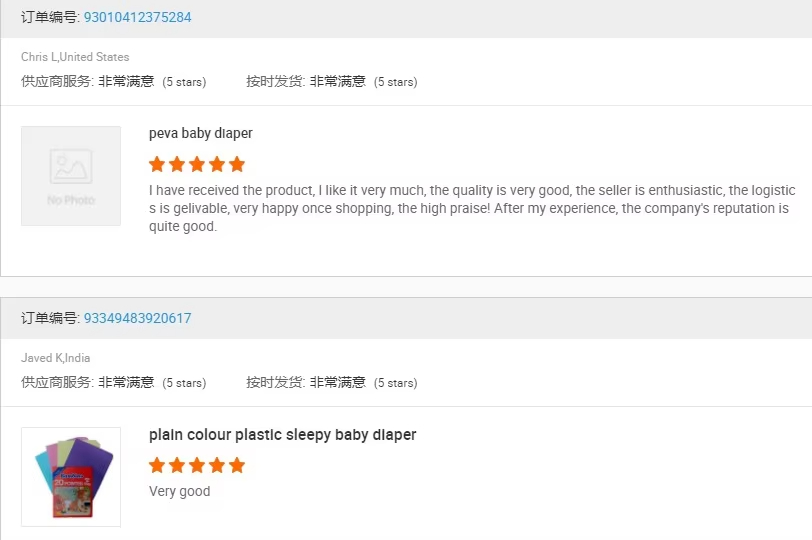
Task: Click fifth star of plain colour diaper rating
Action: tap(237, 465)
